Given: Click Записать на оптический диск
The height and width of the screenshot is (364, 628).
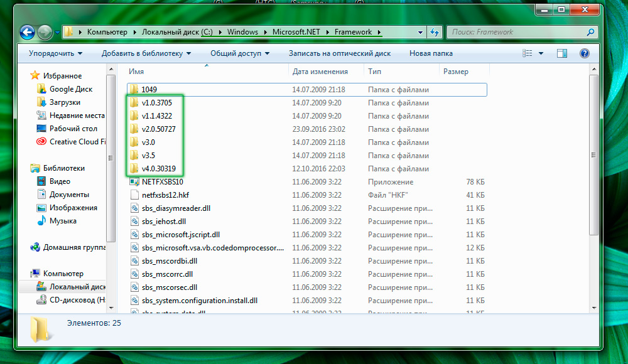Looking at the screenshot, I should pos(339,54).
